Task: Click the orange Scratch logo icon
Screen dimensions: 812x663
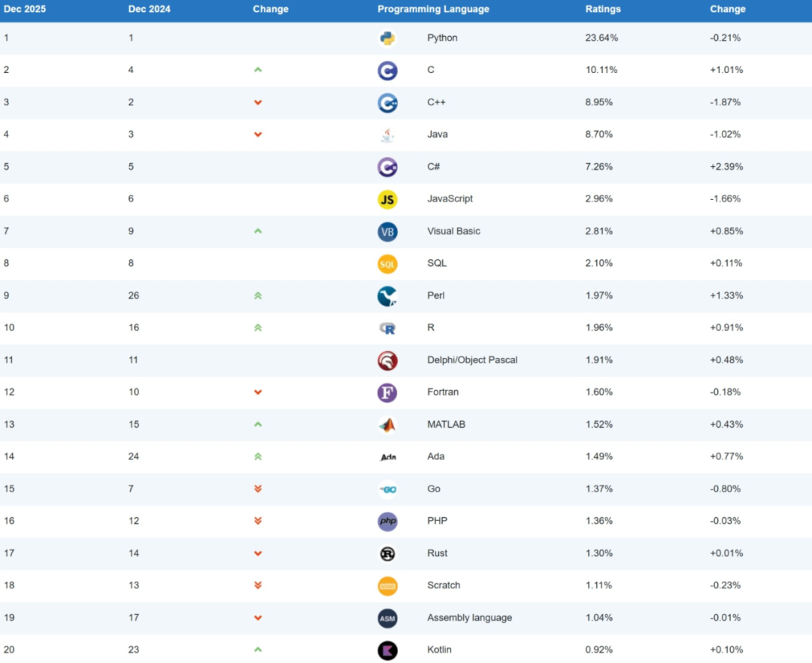Action: tap(387, 586)
